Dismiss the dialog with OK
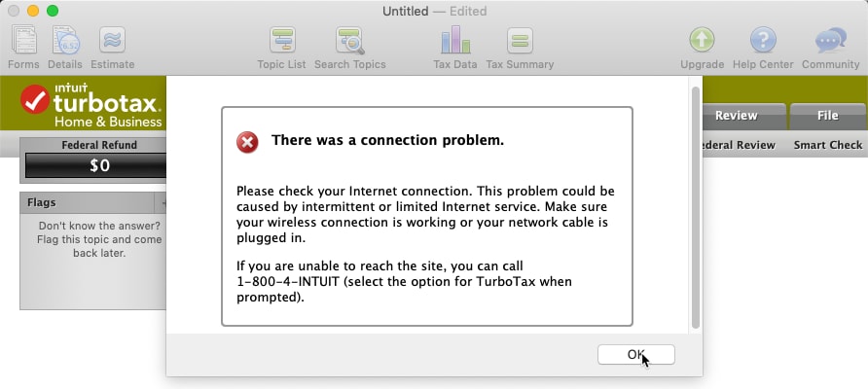Screen dimensions: 868x389 click(636, 355)
